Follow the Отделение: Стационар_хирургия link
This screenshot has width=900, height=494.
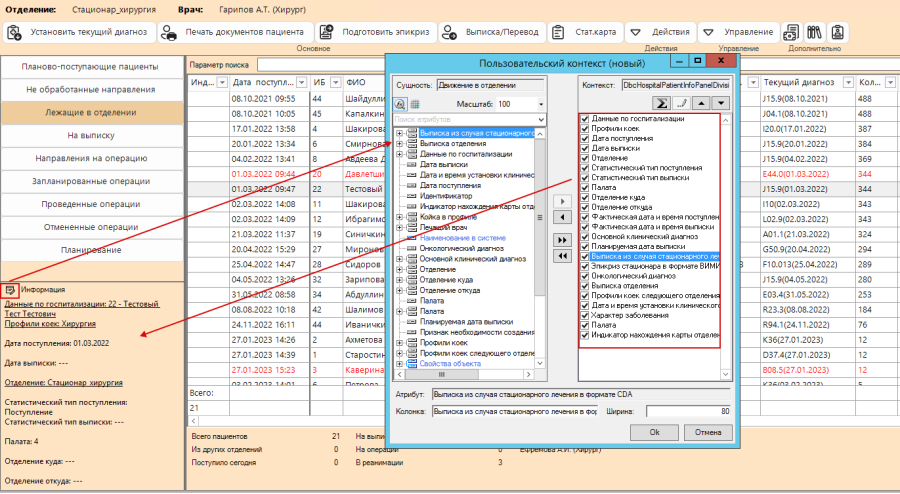63,383
